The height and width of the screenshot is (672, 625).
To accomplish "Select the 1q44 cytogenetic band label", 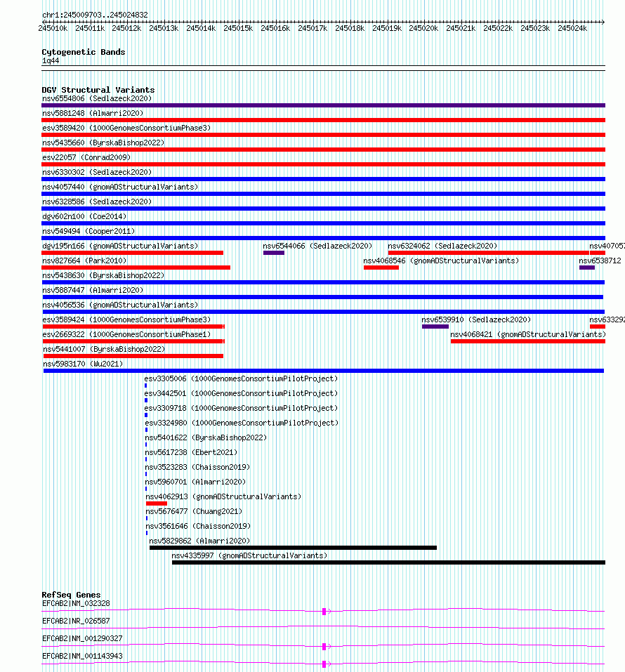I will (x=51, y=61).
